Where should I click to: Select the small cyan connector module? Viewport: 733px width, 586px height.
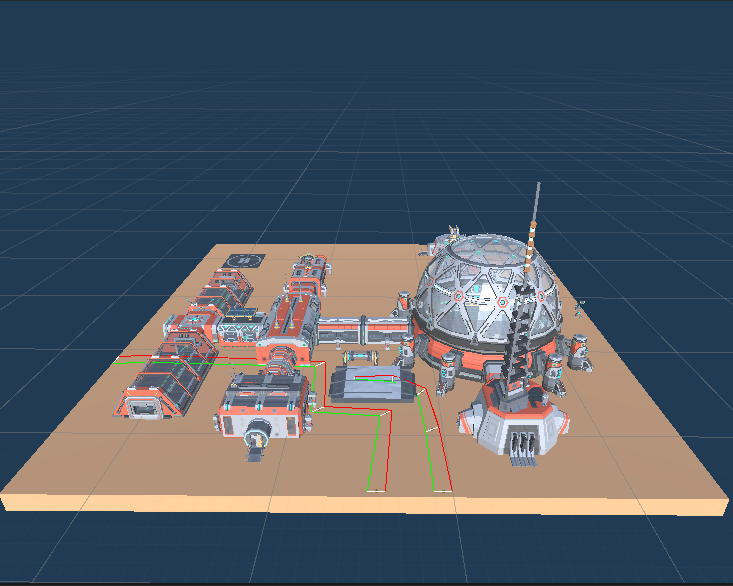[x=360, y=357]
